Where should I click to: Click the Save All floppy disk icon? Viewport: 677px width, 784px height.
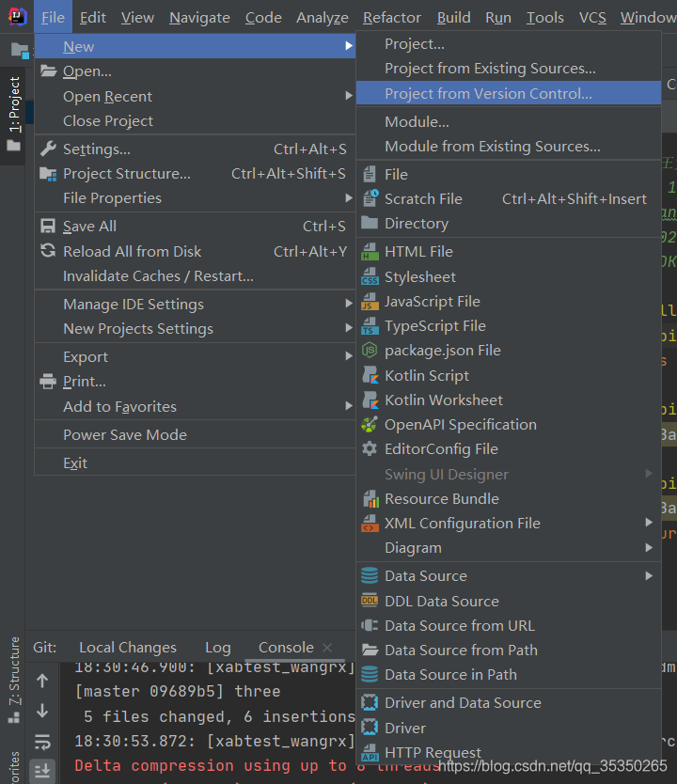tap(48, 226)
